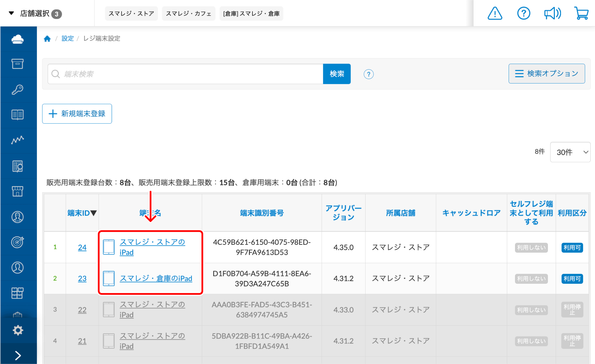Click the 新規端末登録 button
This screenshot has width=595, height=364.
pos(77,114)
